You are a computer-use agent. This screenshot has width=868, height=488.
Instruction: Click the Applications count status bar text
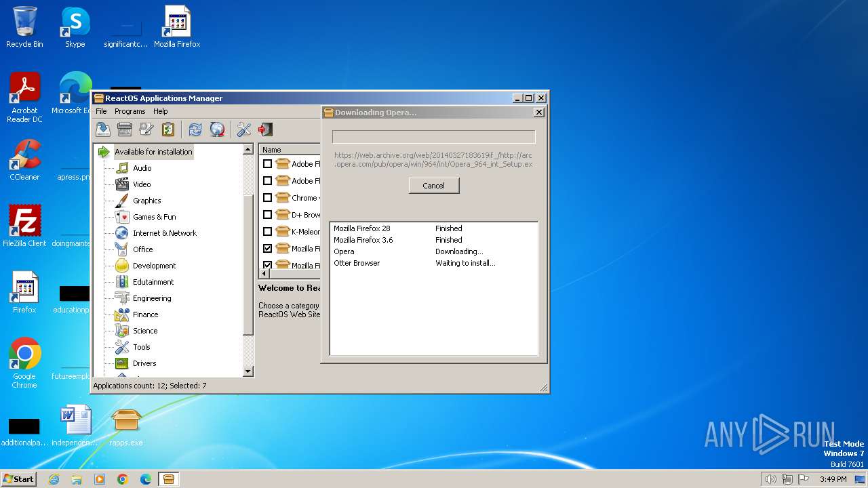pyautogui.click(x=150, y=386)
